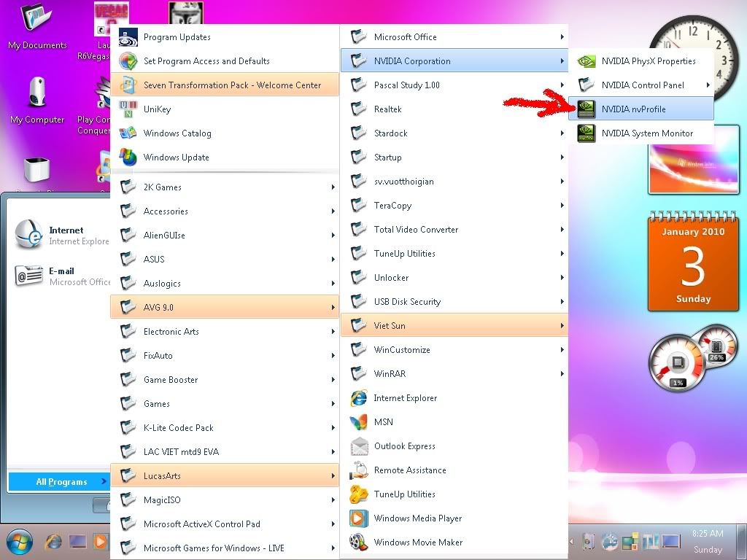
Task: Click the Windows Media Player icon
Action: coord(358,518)
